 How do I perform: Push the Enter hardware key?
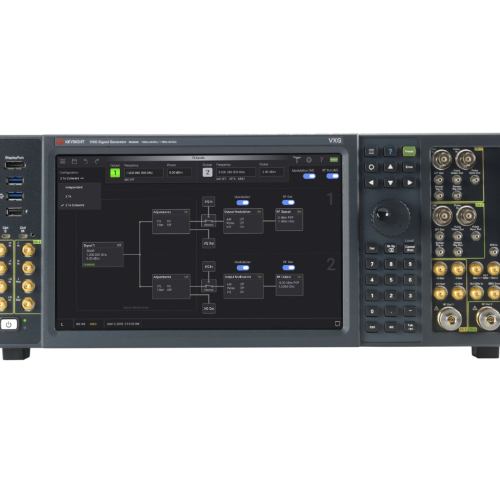409,167
